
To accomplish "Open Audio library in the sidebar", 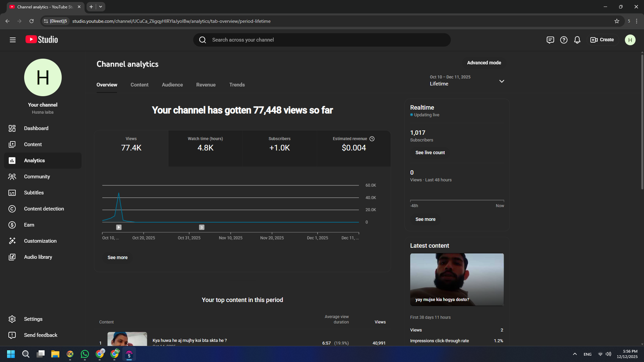I will [38, 257].
